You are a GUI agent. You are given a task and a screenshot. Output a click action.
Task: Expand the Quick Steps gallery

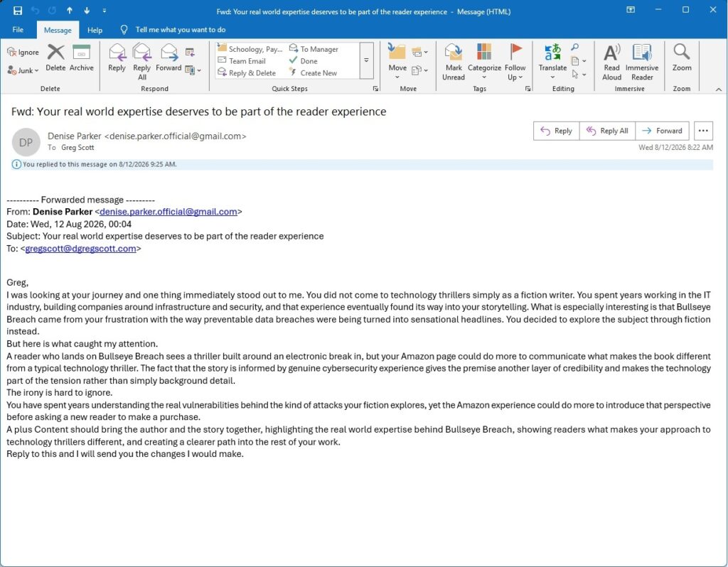[366, 60]
